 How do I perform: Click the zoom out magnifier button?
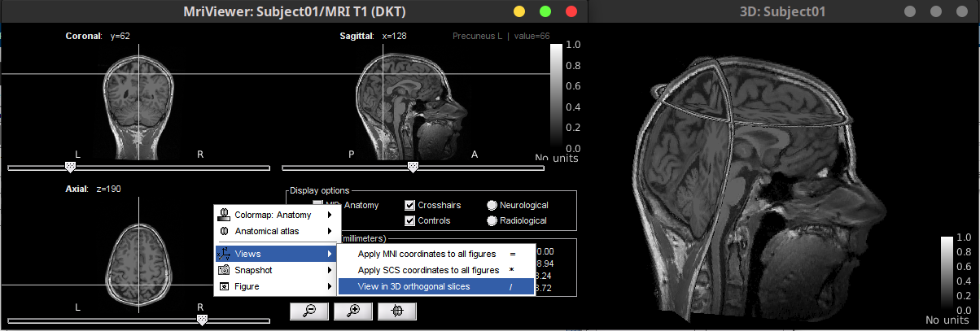pyautogui.click(x=309, y=311)
